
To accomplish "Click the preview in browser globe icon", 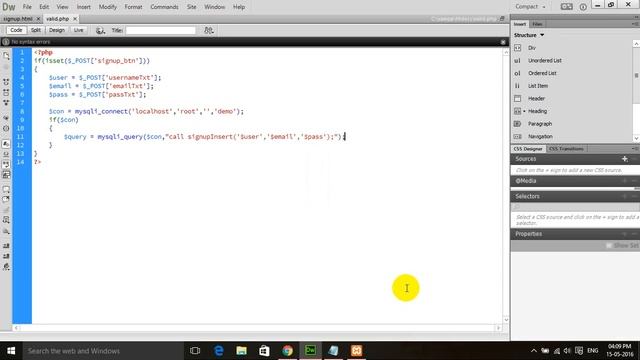I will click(x=100, y=30).
